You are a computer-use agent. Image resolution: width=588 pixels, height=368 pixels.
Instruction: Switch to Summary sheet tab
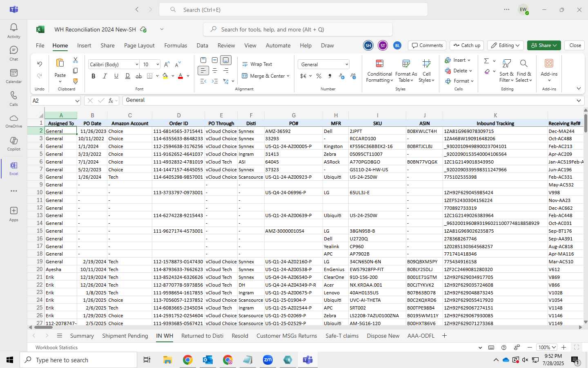[82, 336]
